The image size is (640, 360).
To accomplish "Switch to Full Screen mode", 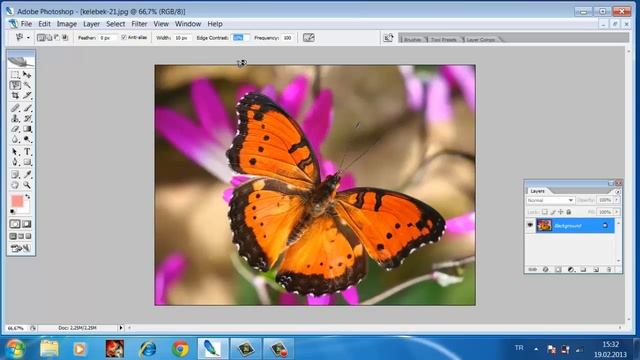I will coord(28,236).
